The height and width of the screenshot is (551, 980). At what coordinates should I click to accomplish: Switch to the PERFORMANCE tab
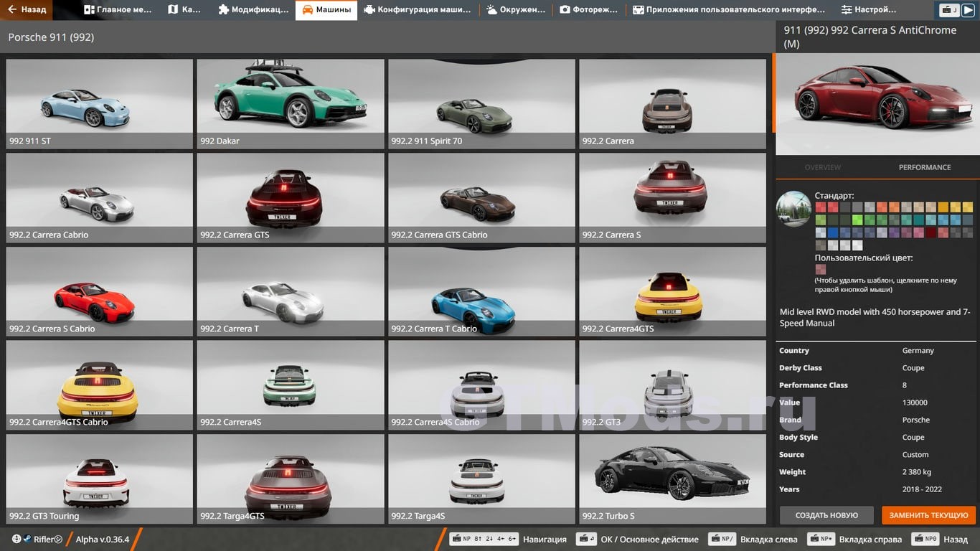pos(925,167)
